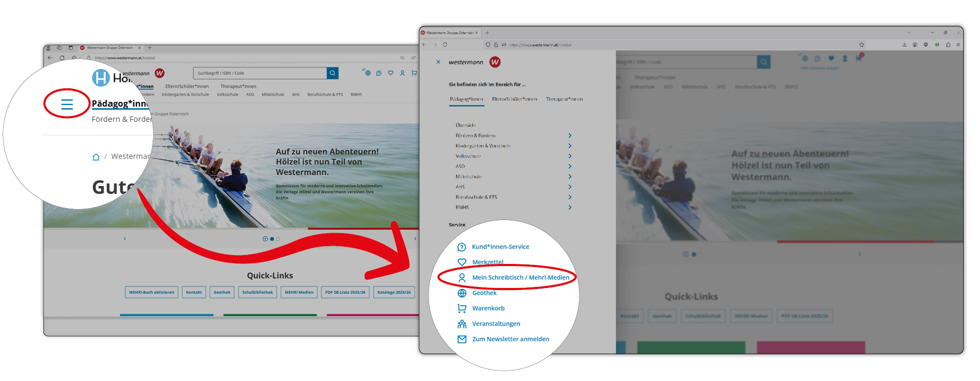Click Zum Newsletter anmelden envelope icon
980x381 pixels.
[462, 339]
